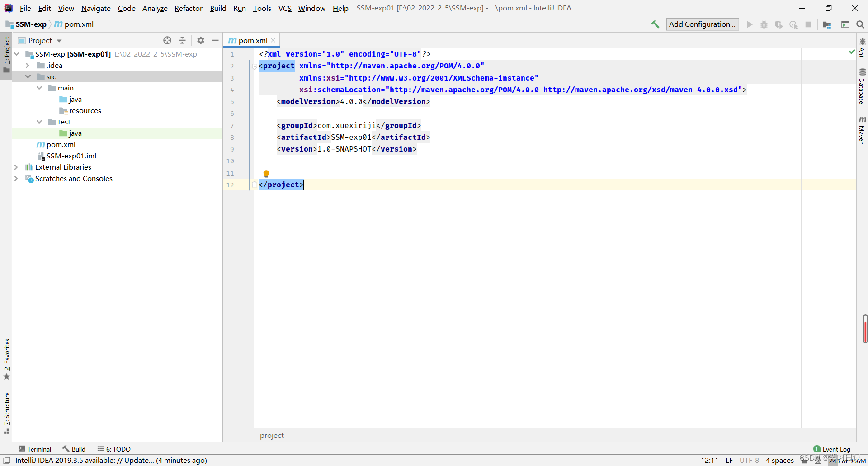This screenshot has width=868, height=466.
Task: Hide the Project panel with minus icon
Action: tap(215, 40)
